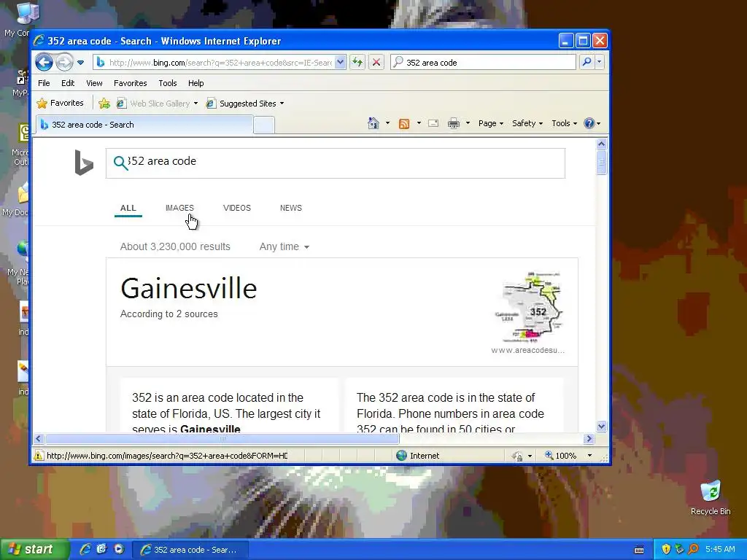Click the vertical scrollbar down arrow
Viewport: 747px width, 560px height.
(x=601, y=426)
